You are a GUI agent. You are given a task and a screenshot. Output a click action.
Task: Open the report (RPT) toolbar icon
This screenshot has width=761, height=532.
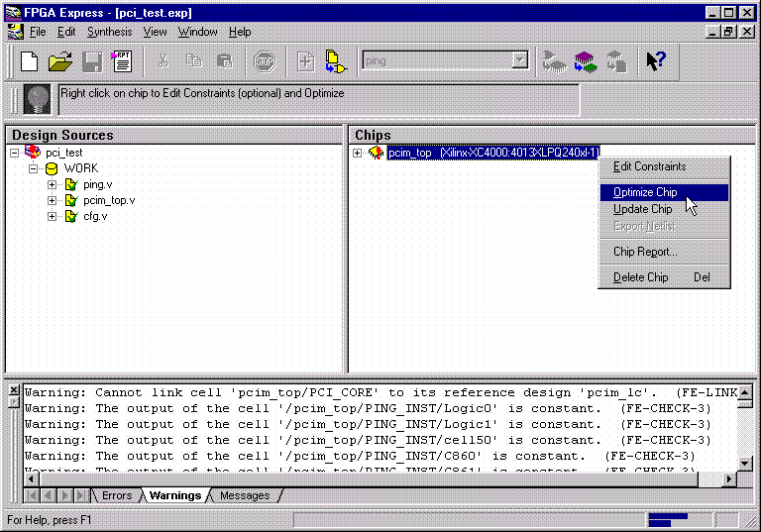pyautogui.click(x=122, y=61)
